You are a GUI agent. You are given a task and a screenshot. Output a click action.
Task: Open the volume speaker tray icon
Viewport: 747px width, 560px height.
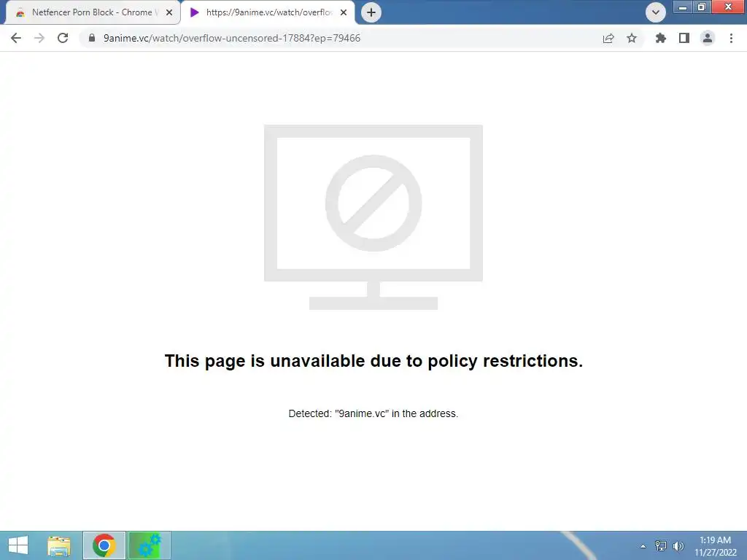(678, 545)
